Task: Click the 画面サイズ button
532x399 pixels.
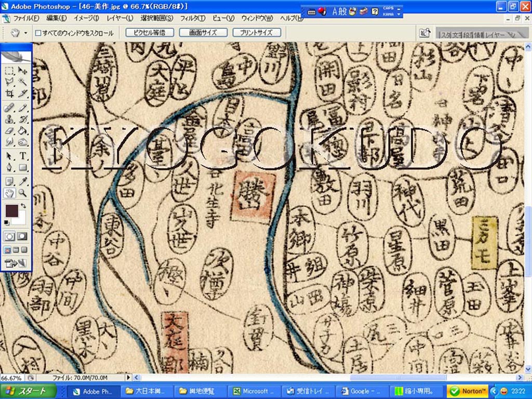Action: (x=203, y=33)
